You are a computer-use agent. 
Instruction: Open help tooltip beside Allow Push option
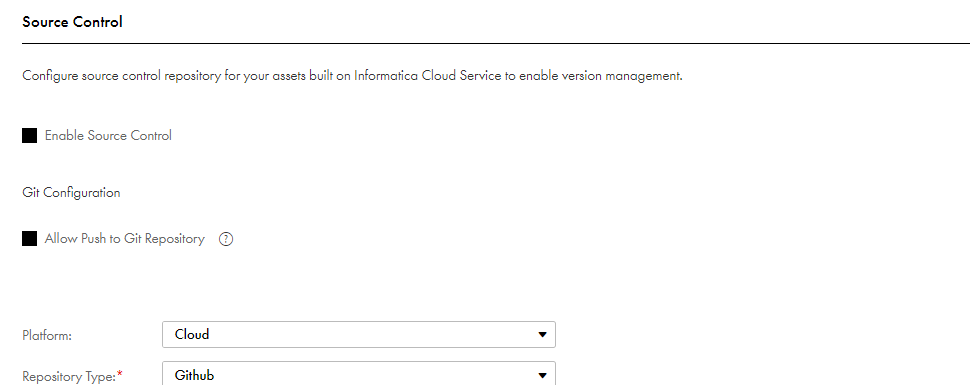pyautogui.click(x=226, y=239)
